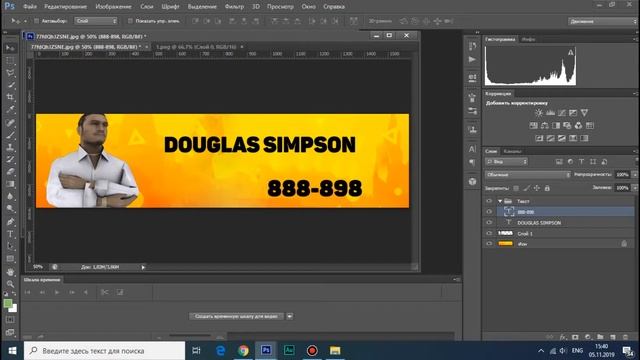640x360 pixels.
Task: Open the Окно menu
Action: [x=309, y=7]
